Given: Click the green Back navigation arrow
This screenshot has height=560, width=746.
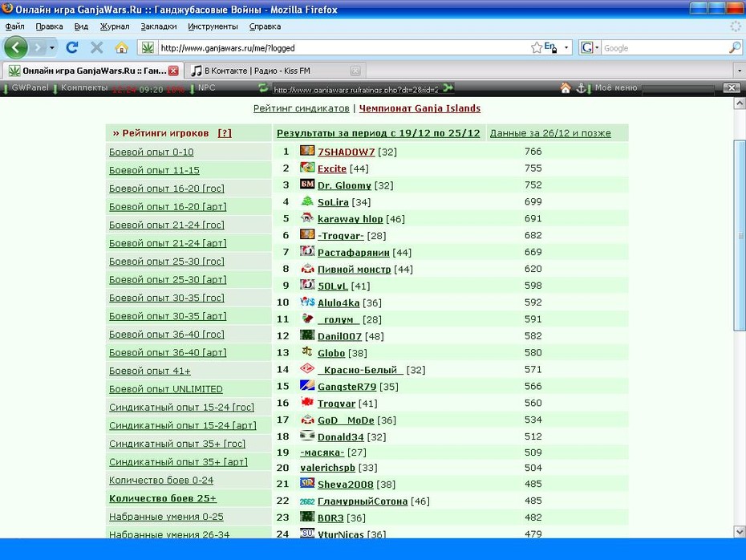Looking at the screenshot, I should [15, 47].
